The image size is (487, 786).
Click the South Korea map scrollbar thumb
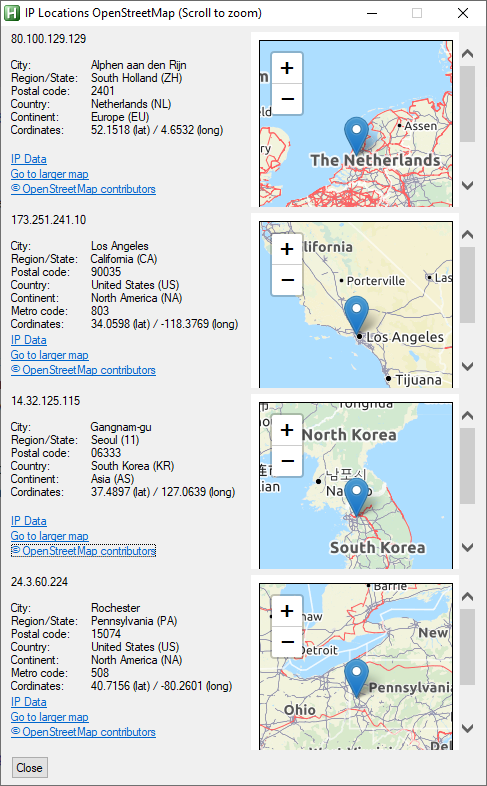pos(467,466)
